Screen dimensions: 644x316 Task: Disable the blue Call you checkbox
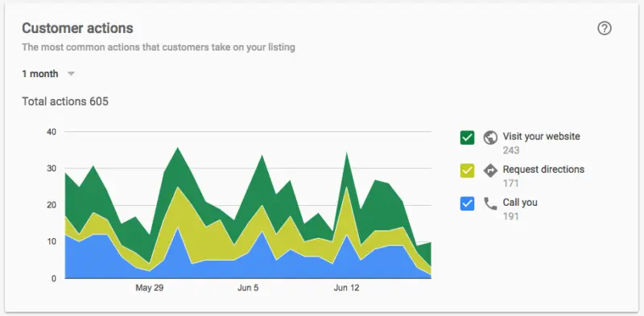pyautogui.click(x=468, y=203)
